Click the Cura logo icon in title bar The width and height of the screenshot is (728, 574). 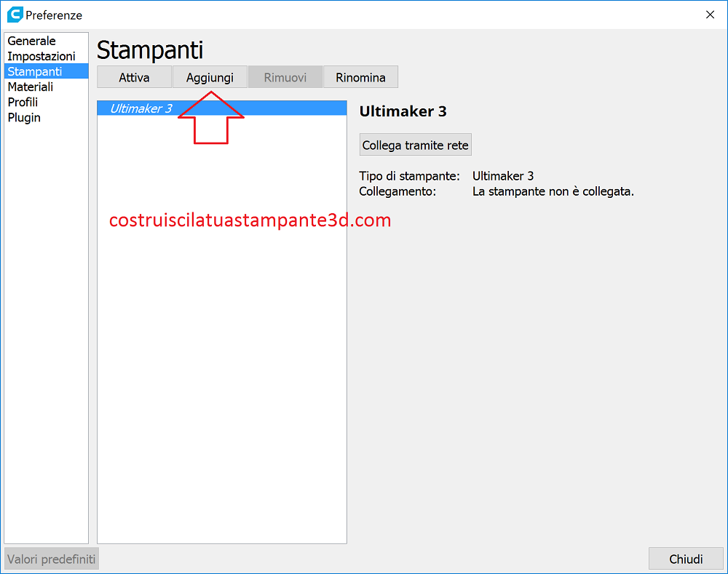click(x=15, y=15)
